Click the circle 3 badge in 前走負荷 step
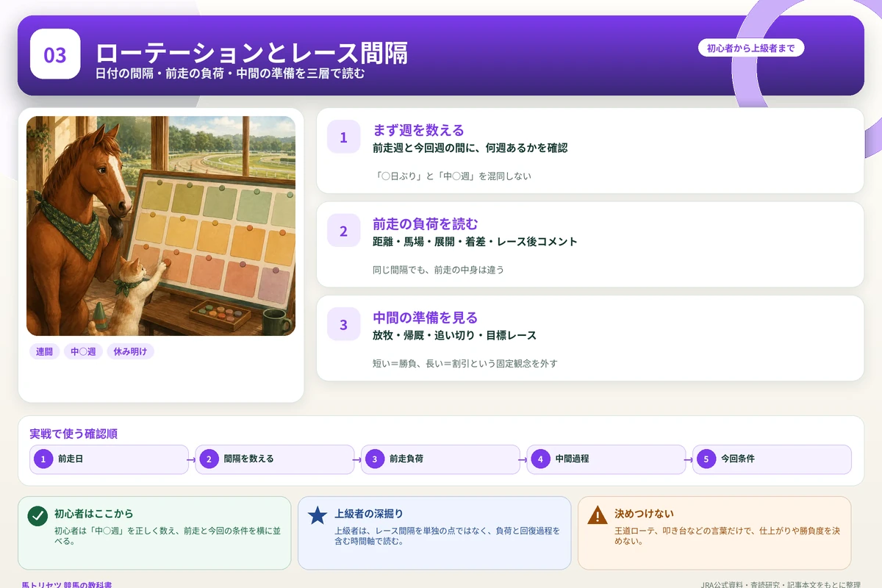This screenshot has height=588, width=882. (374, 459)
